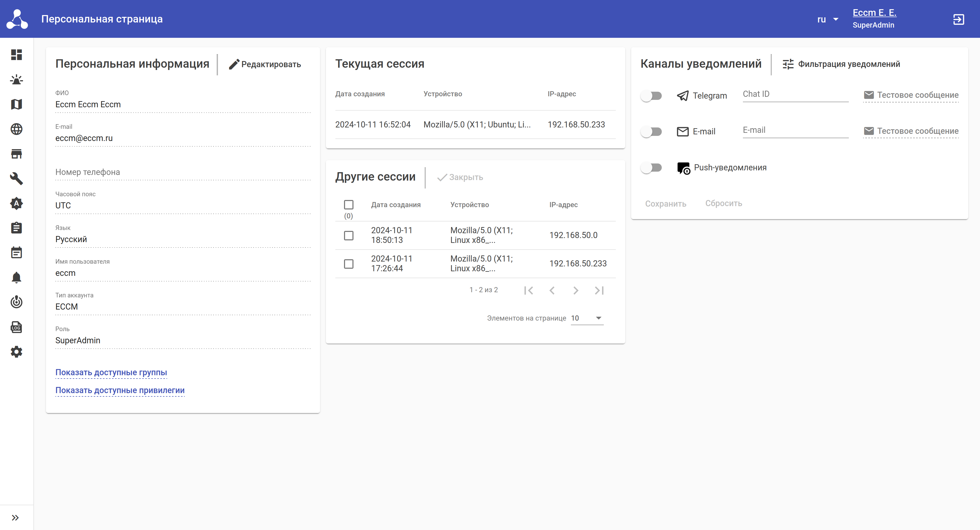The image size is (980, 530).
Task: Click the globe network icon in sidebar
Action: [x=16, y=129]
